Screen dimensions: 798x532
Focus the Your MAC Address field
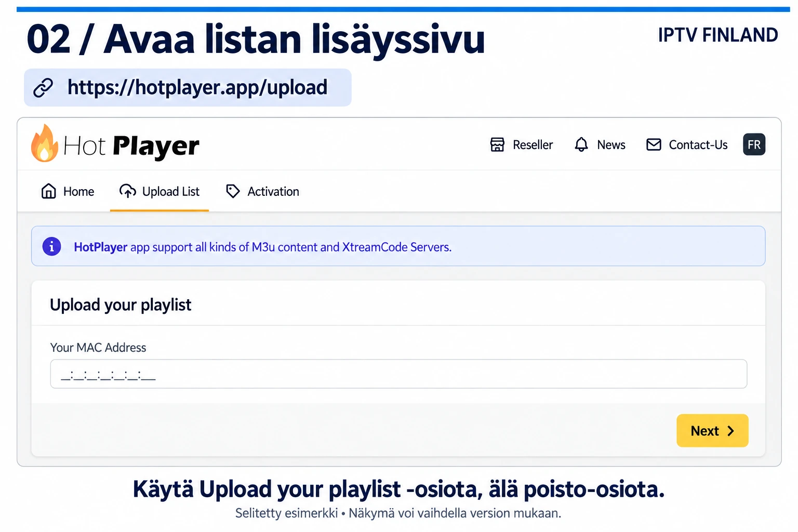398,374
